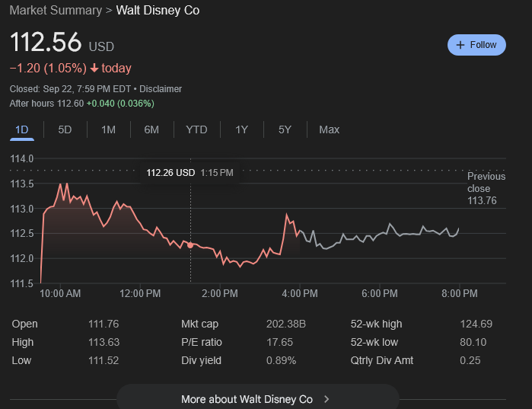The image size is (532, 409).
Task: Switch to the 6M time range tab
Action: tap(151, 129)
